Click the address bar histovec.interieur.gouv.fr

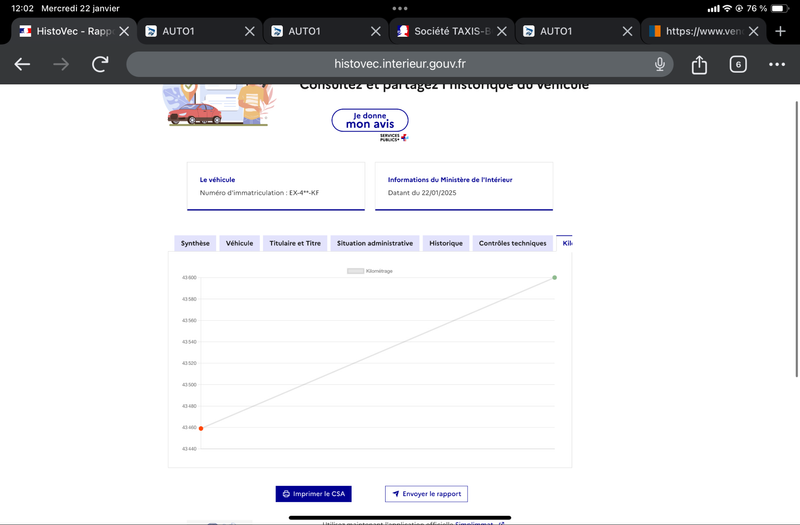399,64
